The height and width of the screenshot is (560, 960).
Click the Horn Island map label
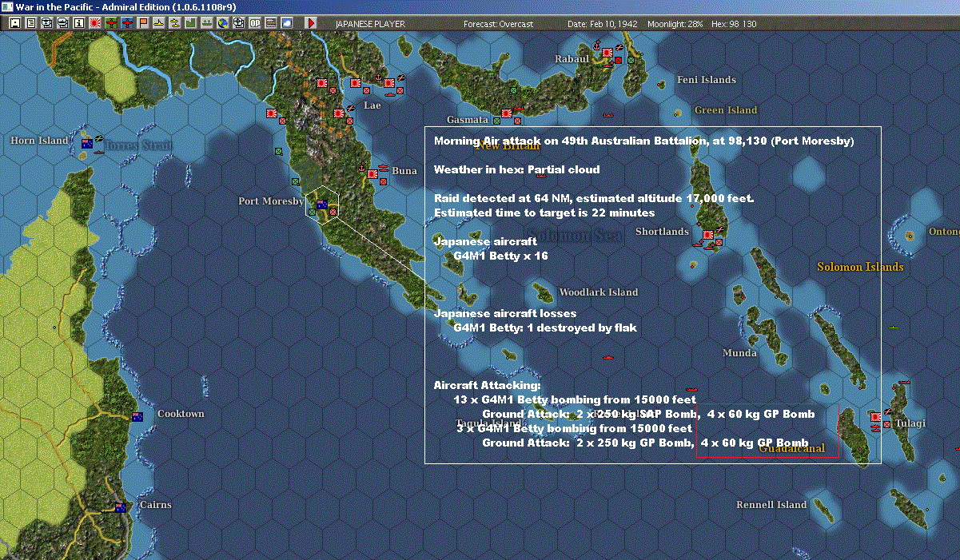tap(39, 140)
